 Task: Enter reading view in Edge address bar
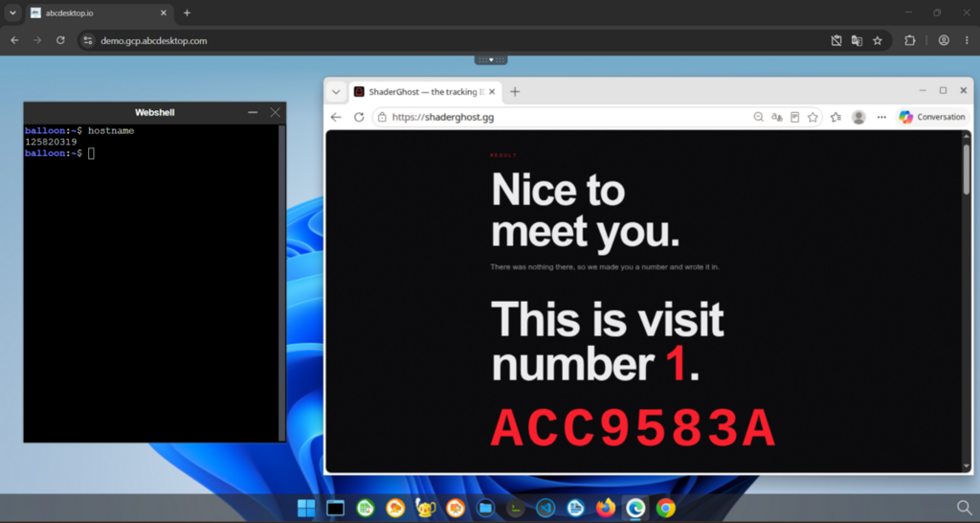pyautogui.click(x=794, y=117)
